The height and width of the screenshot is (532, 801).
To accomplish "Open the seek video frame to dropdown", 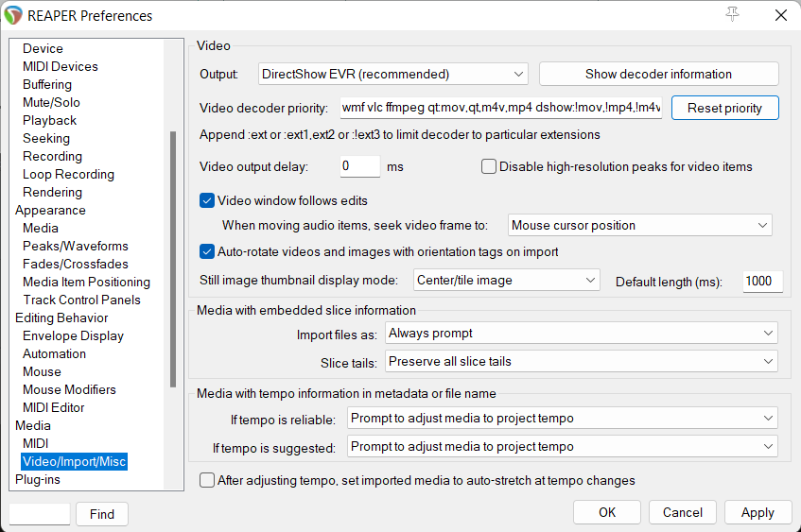I will pyautogui.click(x=639, y=226).
